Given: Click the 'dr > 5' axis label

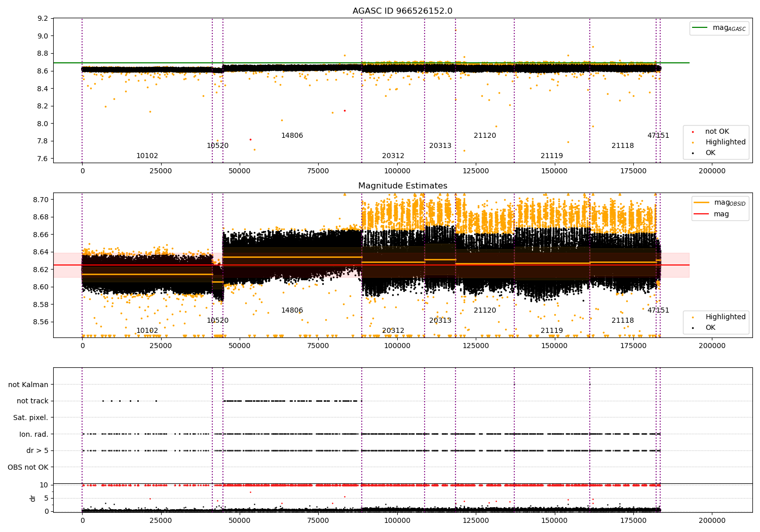Looking at the screenshot, I should pyautogui.click(x=37, y=450).
